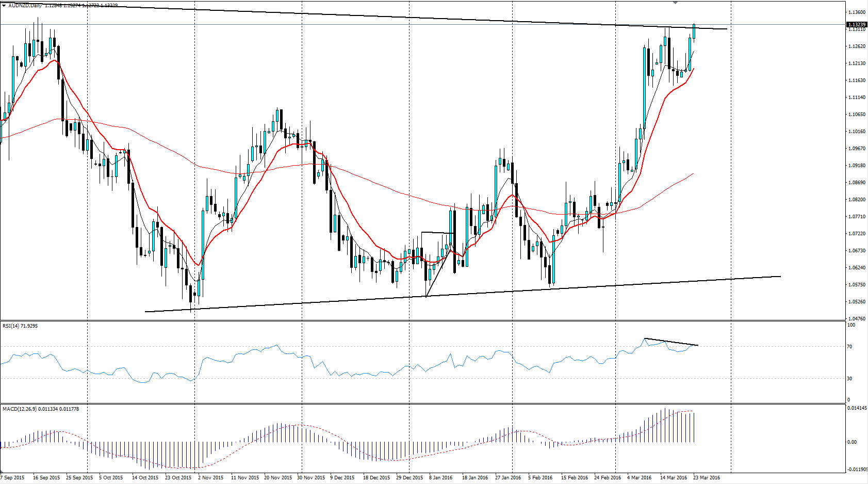Click the 1.13600 price scale value
The height and width of the screenshot is (484, 868).
[x=857, y=12]
